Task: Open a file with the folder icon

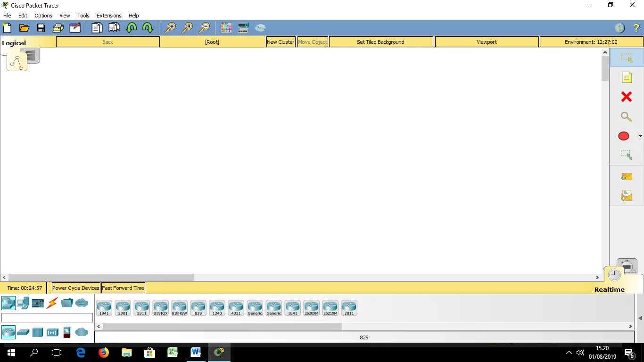Action: pos(24,28)
